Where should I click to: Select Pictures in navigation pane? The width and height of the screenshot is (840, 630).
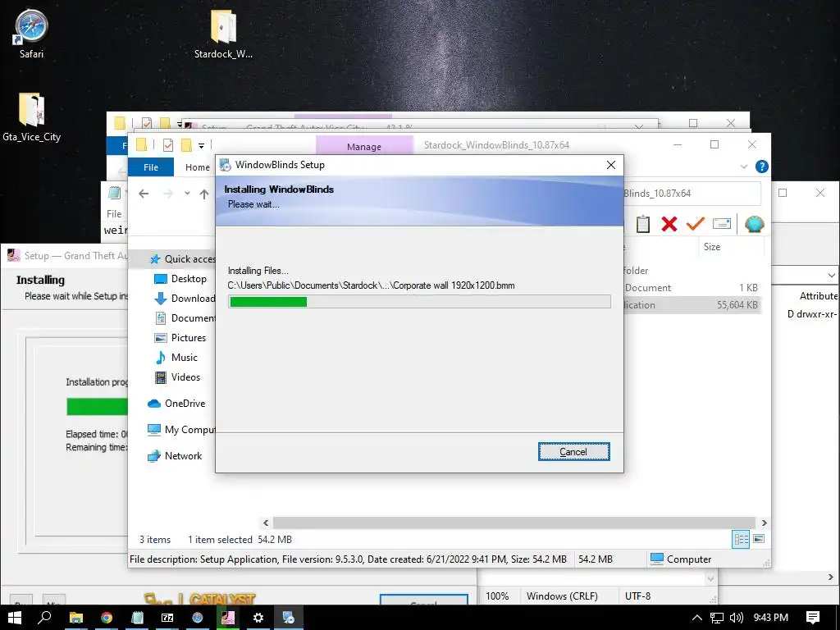click(x=180, y=338)
